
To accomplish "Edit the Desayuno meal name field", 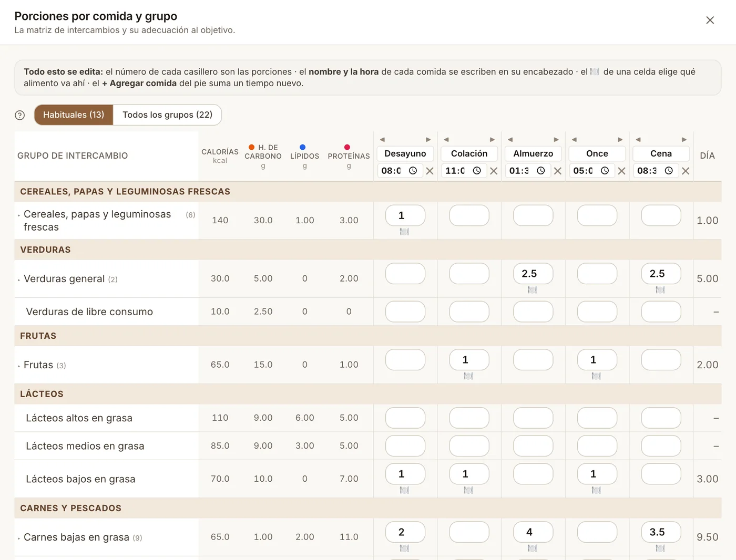I will coord(405,153).
